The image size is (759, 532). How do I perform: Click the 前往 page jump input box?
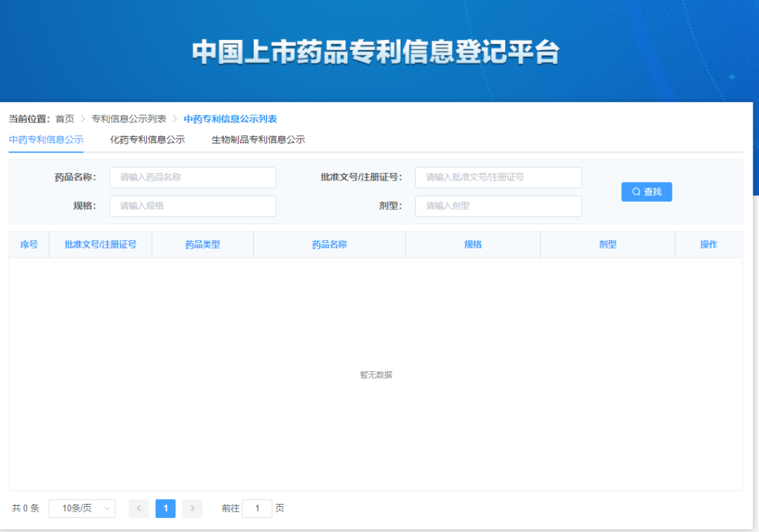[257, 509]
